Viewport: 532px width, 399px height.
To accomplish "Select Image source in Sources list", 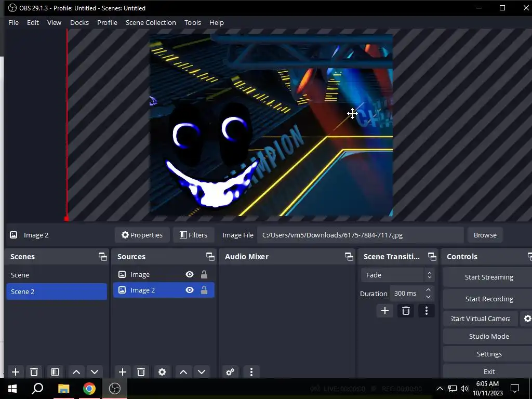I will pos(164,274).
